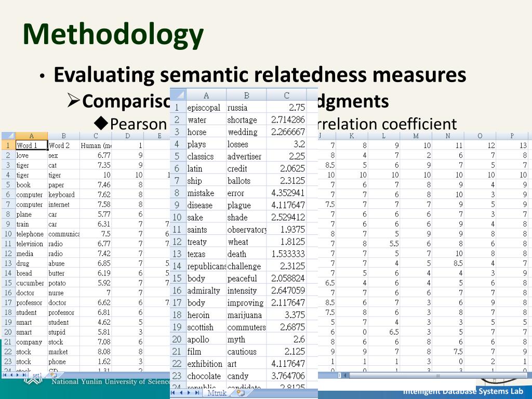Select the value 2.714286 in Mturk sheet
532x399 pixels.
pyautogui.click(x=287, y=119)
